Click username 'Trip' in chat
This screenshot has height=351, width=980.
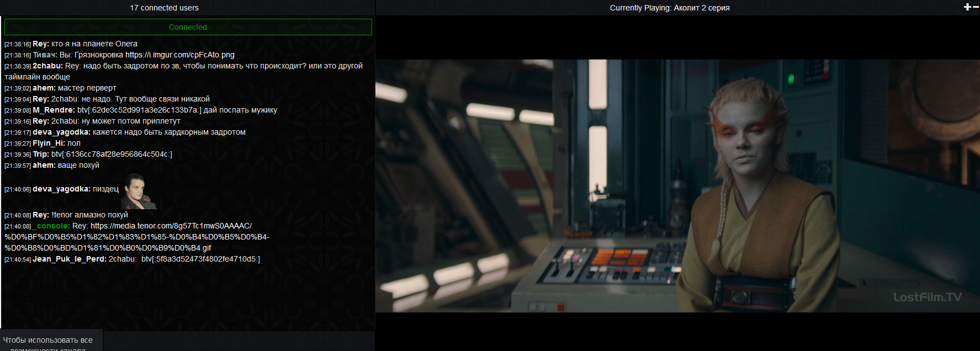[x=41, y=154]
